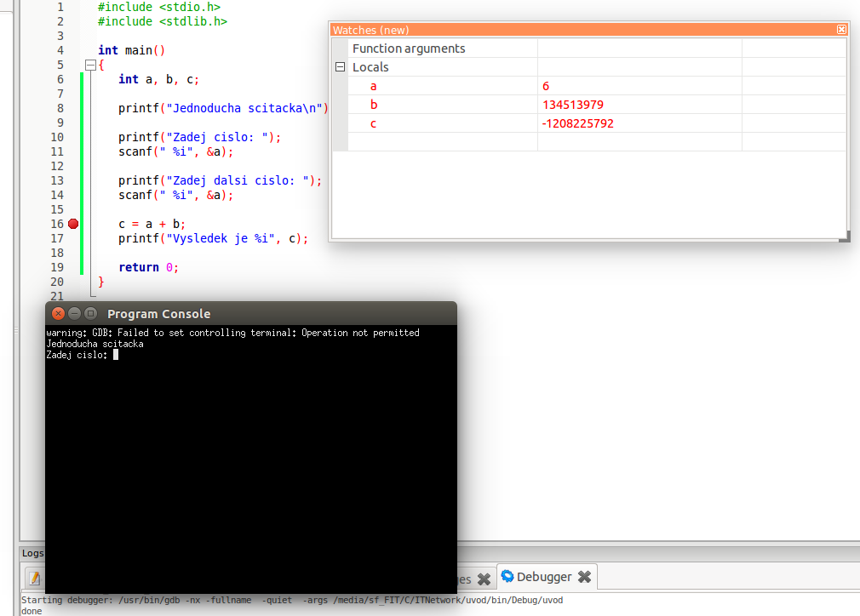Viewport: 860px width, 616px height.
Task: Open the Logs panel header
Action: pyautogui.click(x=32, y=553)
